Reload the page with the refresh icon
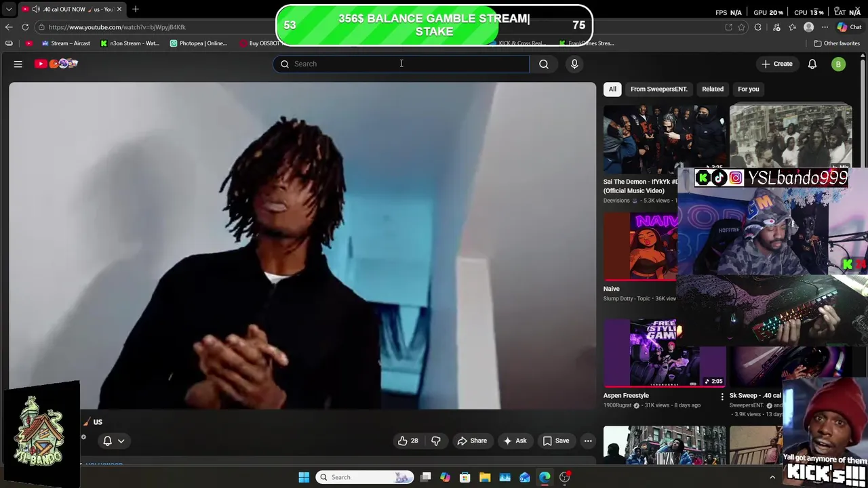The width and height of the screenshot is (868, 488). coord(25,27)
